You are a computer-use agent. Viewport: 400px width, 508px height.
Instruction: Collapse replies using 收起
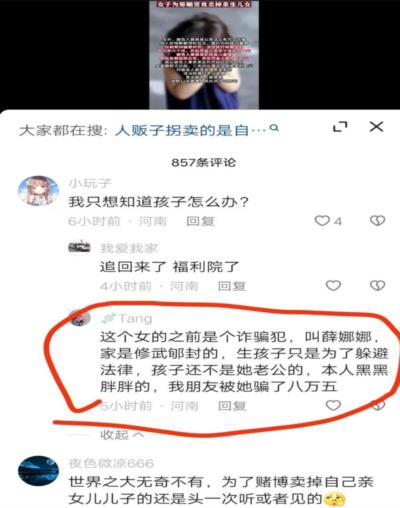click(122, 434)
